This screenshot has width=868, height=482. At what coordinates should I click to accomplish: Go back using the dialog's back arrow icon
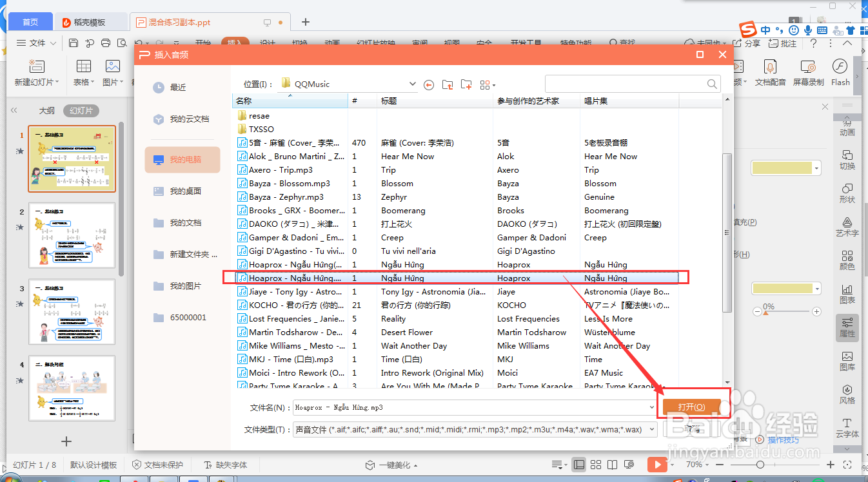point(429,84)
